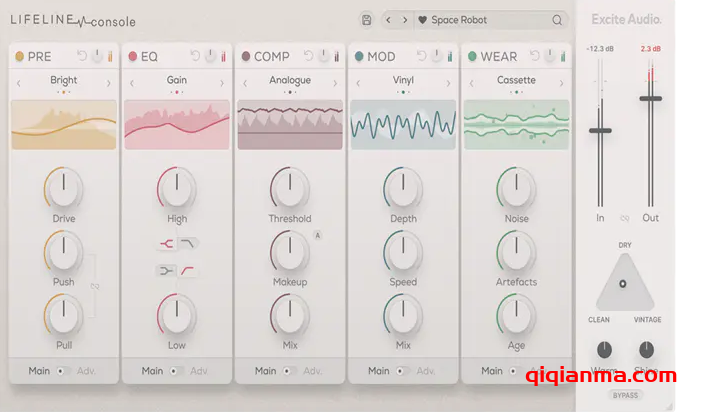Click the reset arrow icon in PRE module
703x412 pixels.
pos(82,56)
